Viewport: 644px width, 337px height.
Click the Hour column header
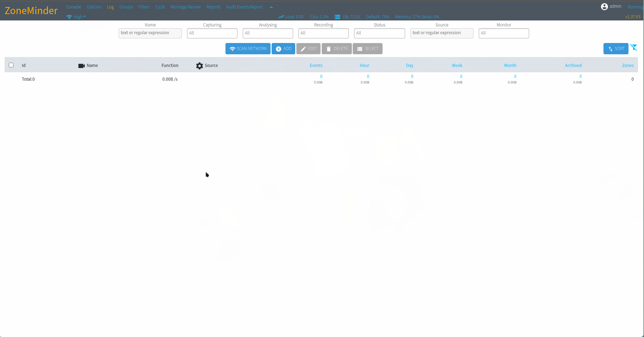pyautogui.click(x=364, y=66)
